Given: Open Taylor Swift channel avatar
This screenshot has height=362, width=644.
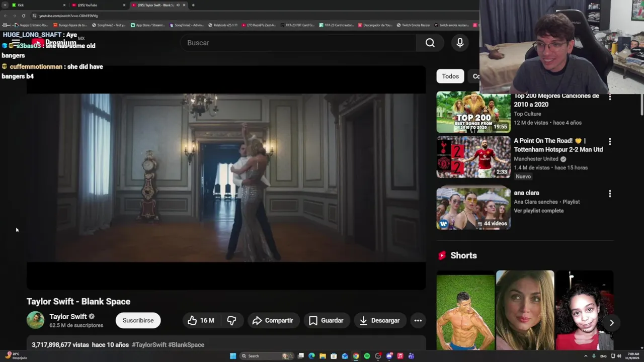Looking at the screenshot, I should pyautogui.click(x=35, y=320).
